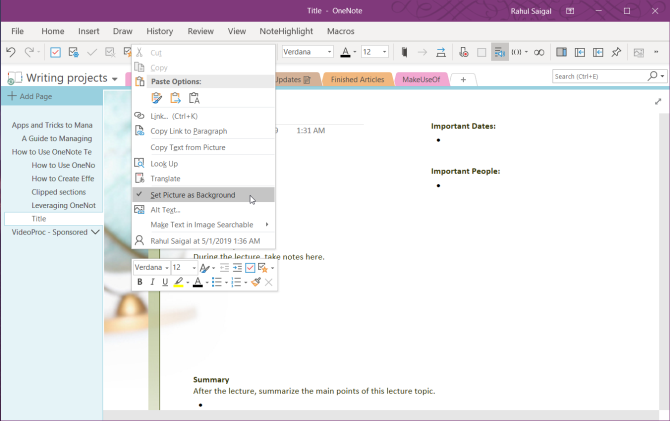Image resolution: width=670 pixels, height=421 pixels.
Task: Open the File menu
Action: 18,31
